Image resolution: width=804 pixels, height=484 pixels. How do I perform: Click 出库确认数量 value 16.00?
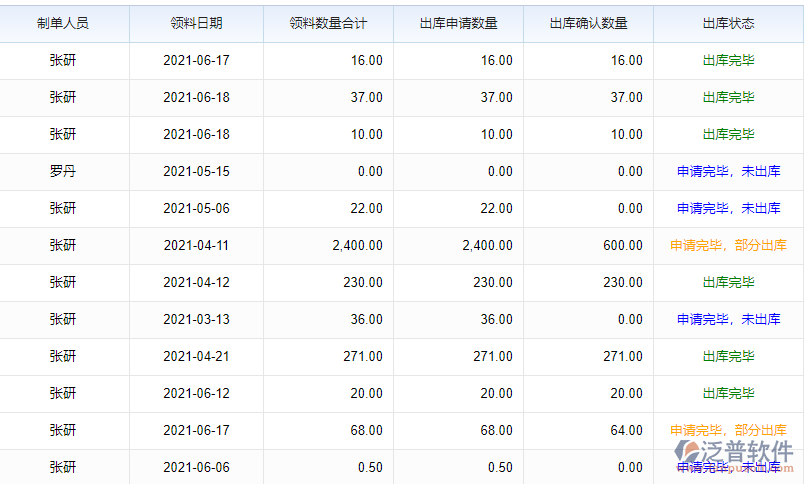coord(627,60)
